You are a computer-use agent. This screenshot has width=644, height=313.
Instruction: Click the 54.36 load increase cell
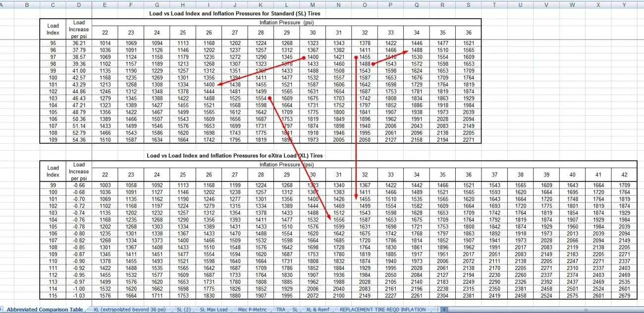tap(79, 140)
